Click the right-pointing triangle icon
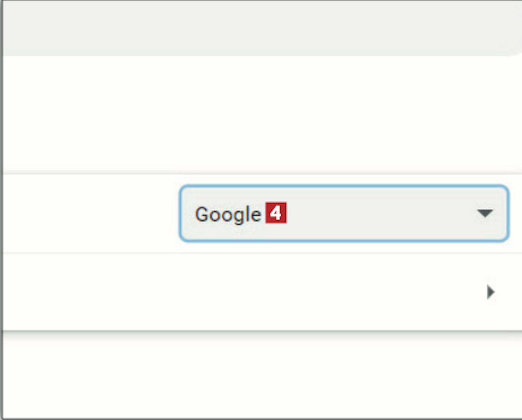Image resolution: width=522 pixels, height=420 pixels. pos(491,292)
